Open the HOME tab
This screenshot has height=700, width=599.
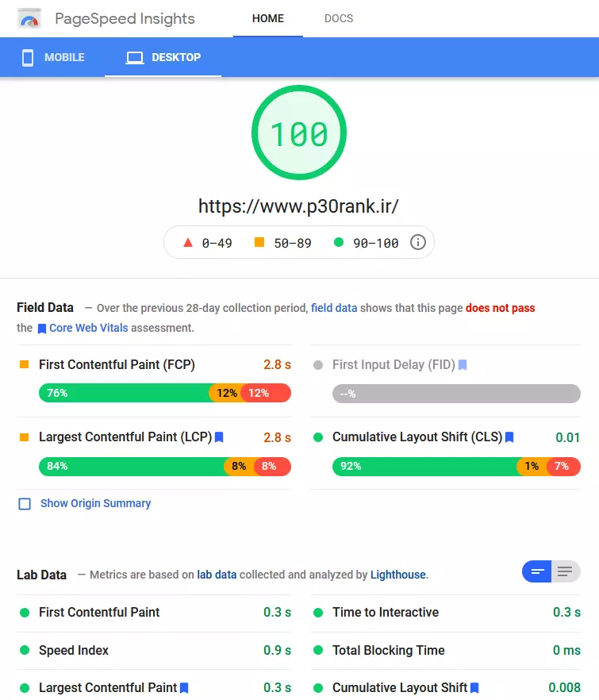pos(268,18)
